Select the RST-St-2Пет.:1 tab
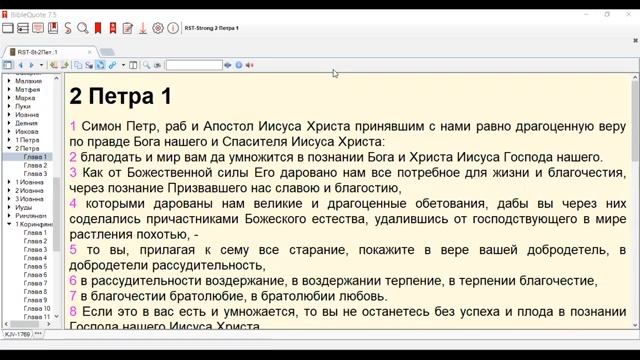This screenshot has width=640, height=360. [x=38, y=52]
